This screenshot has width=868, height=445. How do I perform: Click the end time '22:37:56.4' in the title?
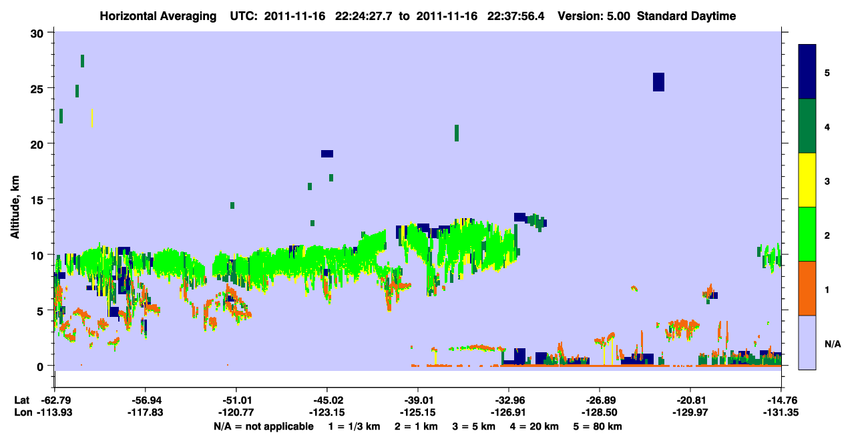tap(516, 16)
